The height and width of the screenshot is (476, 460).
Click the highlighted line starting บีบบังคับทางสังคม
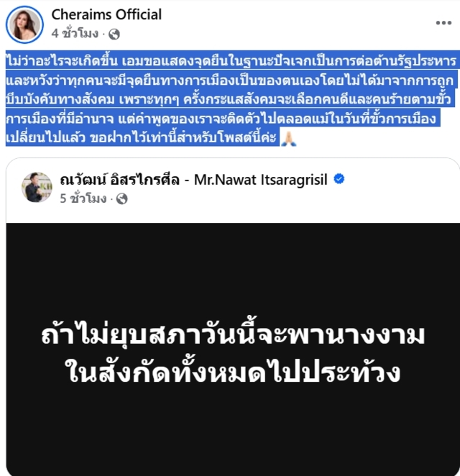[229, 99]
